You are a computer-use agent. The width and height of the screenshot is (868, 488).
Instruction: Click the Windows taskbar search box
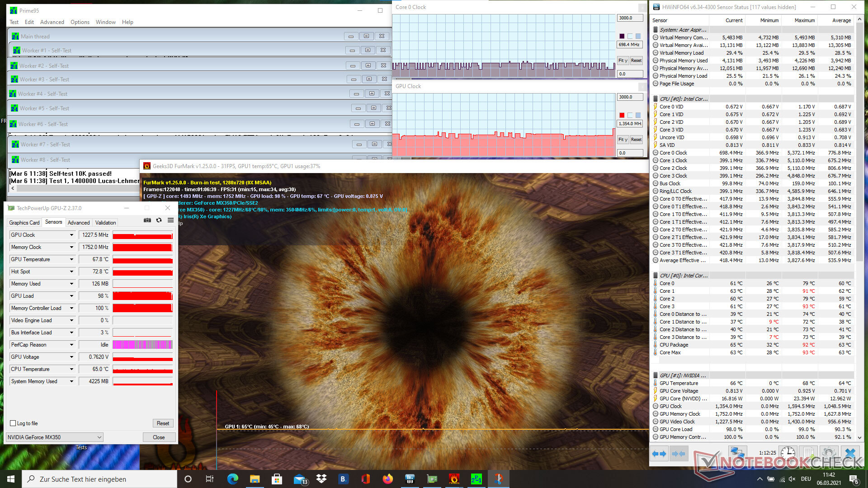point(99,479)
